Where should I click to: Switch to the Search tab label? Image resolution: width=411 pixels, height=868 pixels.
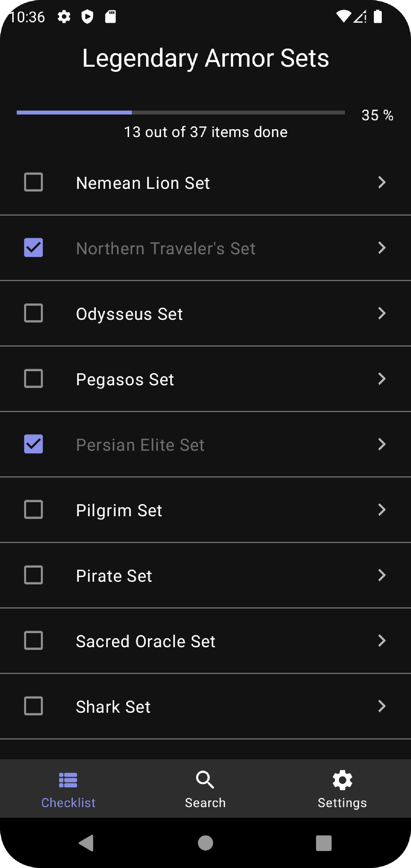tap(205, 803)
